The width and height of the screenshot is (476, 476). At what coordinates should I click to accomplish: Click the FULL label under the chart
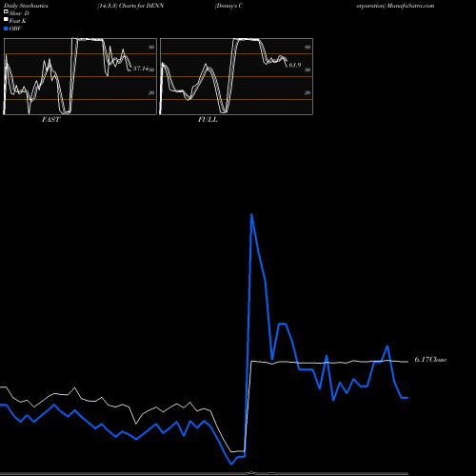point(208,120)
